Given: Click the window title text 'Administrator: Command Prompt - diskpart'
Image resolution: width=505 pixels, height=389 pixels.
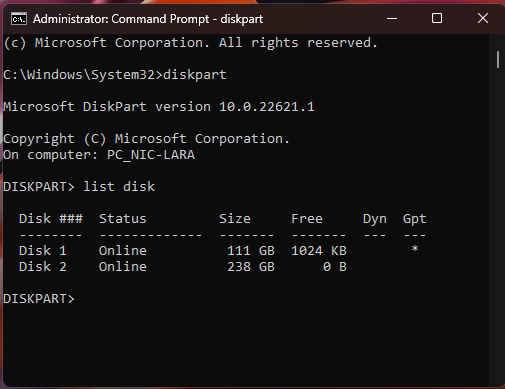Looking at the screenshot, I should (148, 19).
